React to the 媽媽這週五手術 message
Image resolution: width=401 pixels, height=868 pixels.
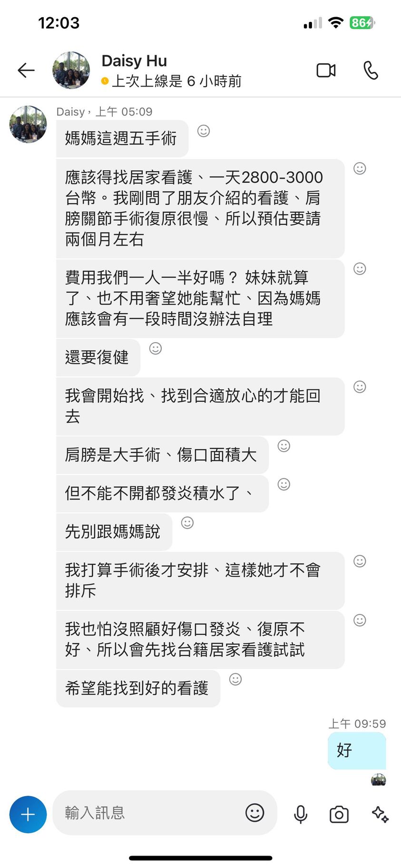(x=204, y=131)
